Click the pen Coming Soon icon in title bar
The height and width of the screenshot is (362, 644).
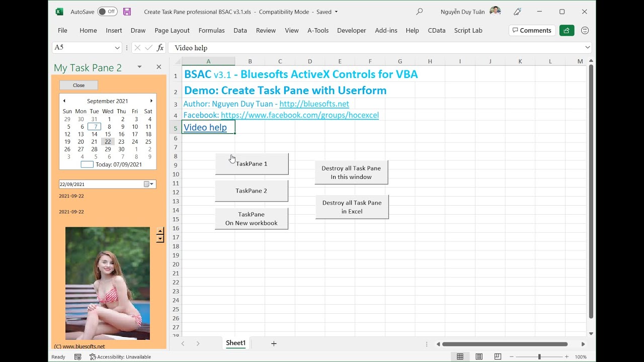pyautogui.click(x=517, y=12)
